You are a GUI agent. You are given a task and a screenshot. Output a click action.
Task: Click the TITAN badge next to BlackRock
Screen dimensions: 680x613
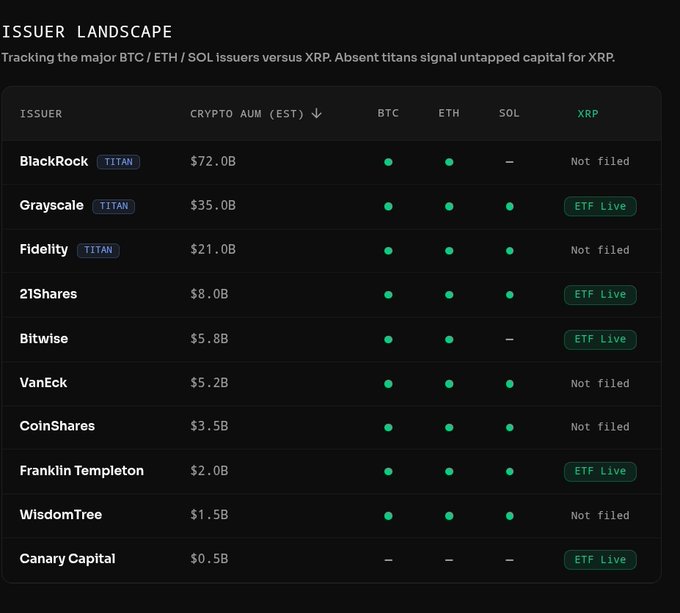pyautogui.click(x=118, y=162)
